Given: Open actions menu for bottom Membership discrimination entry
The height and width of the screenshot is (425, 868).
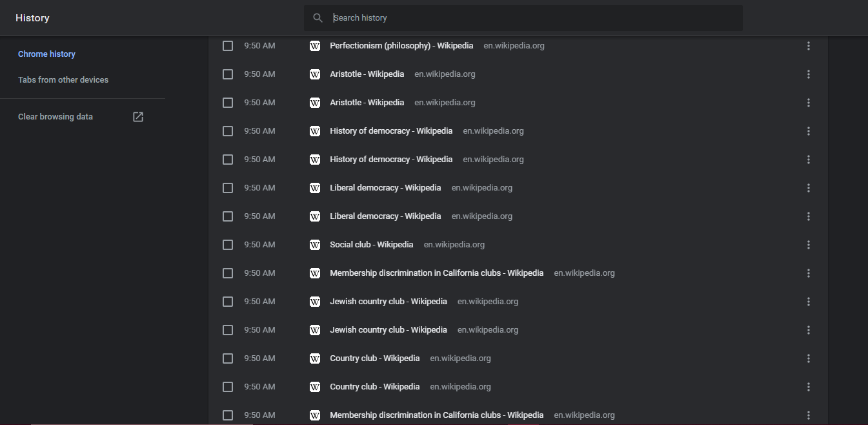Looking at the screenshot, I should pos(808,415).
